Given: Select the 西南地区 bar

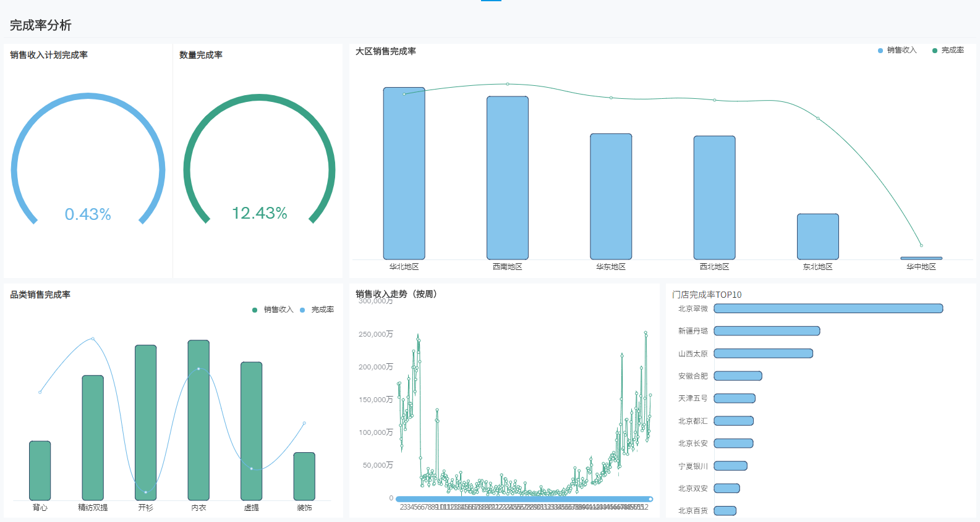Looking at the screenshot, I should click(507, 178).
